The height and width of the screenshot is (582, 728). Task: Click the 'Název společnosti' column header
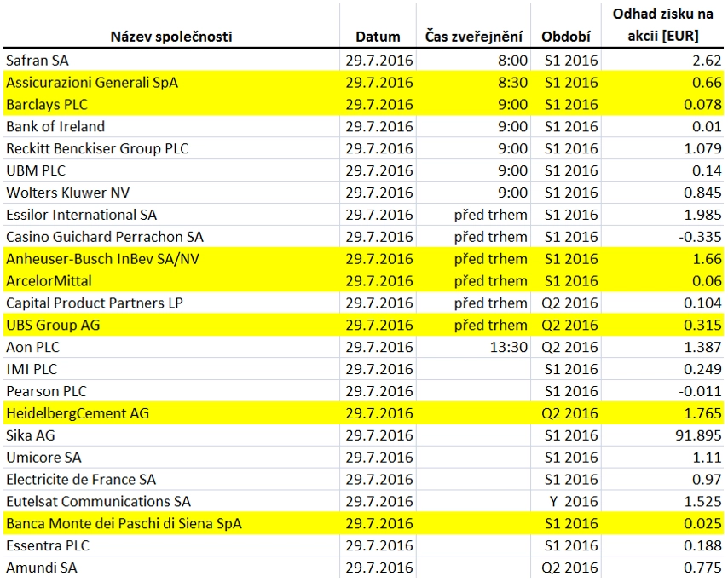[171, 36]
